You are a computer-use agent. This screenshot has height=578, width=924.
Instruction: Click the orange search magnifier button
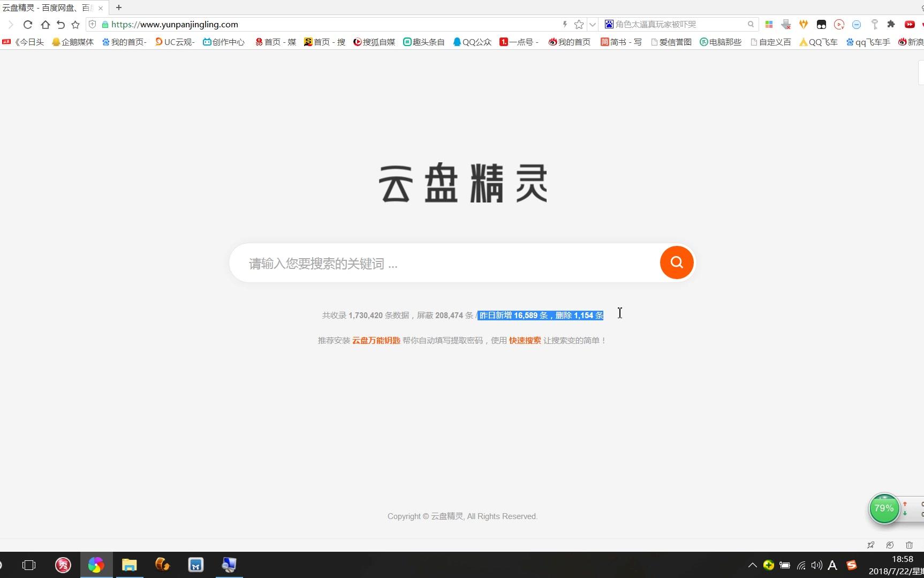point(677,262)
